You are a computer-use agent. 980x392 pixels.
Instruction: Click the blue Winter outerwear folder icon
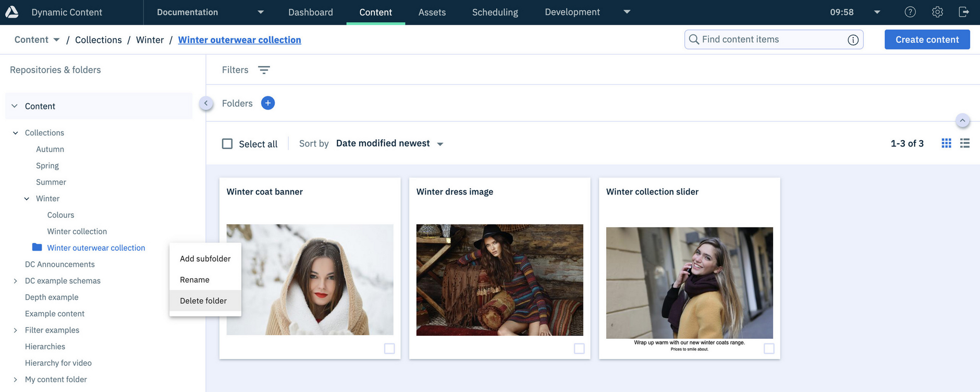point(37,247)
